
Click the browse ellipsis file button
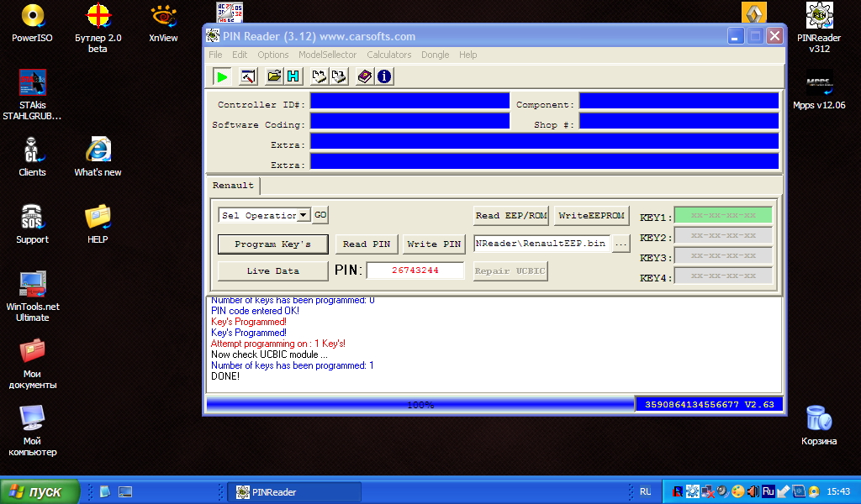[x=621, y=244]
